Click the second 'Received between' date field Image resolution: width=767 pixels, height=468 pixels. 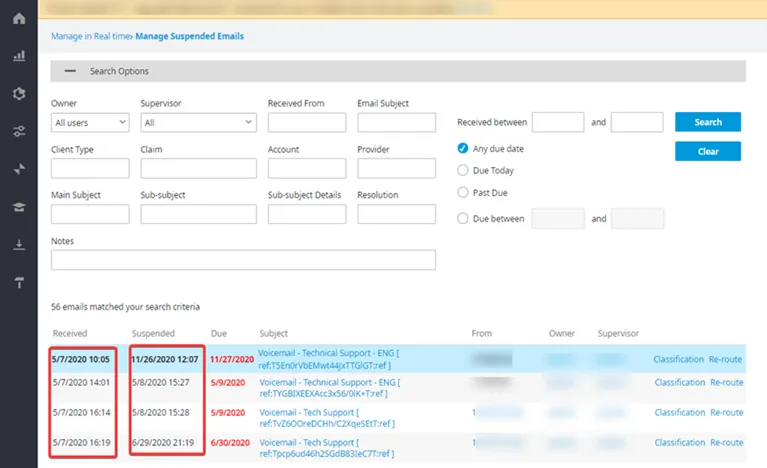click(x=637, y=122)
